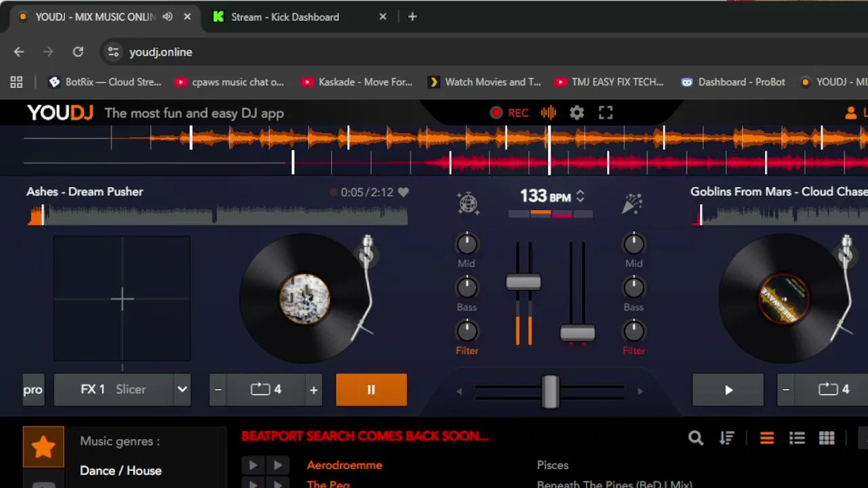Click the right deck Mid knob

coord(633,244)
